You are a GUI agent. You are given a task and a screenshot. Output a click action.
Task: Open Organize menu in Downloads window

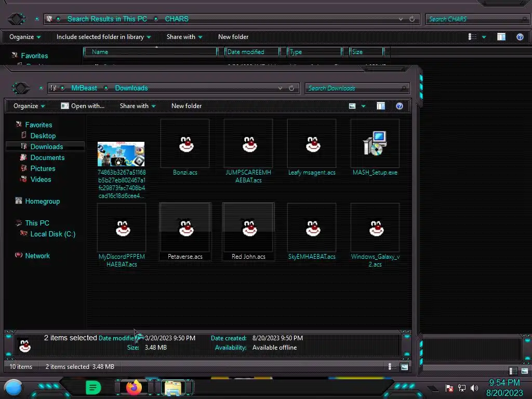[x=29, y=106]
